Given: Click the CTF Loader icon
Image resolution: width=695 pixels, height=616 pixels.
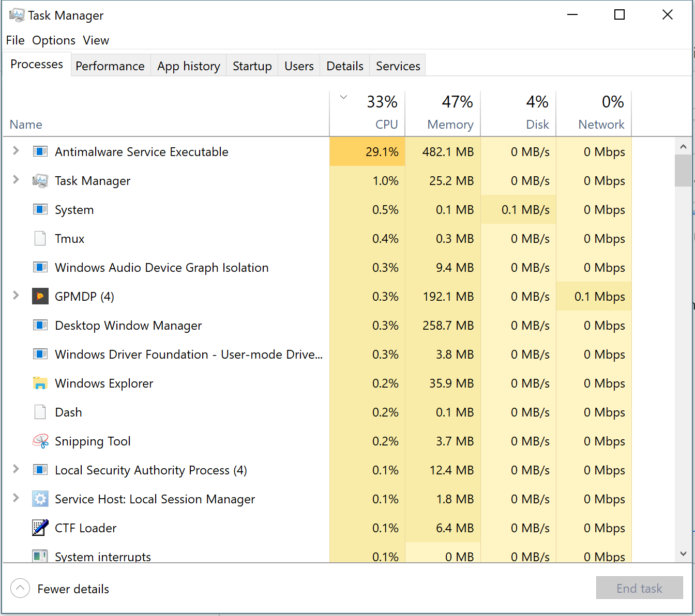Looking at the screenshot, I should pyautogui.click(x=40, y=528).
